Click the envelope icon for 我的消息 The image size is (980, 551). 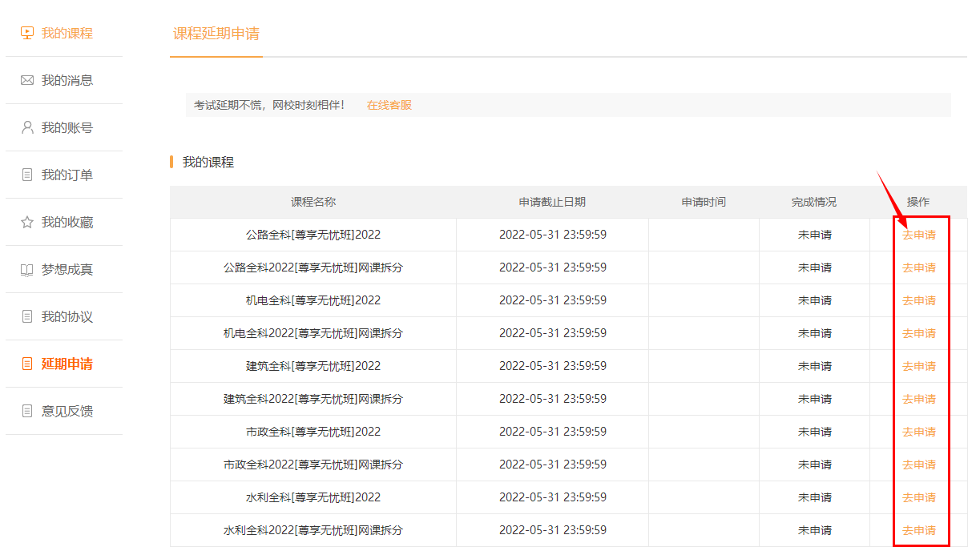point(27,81)
